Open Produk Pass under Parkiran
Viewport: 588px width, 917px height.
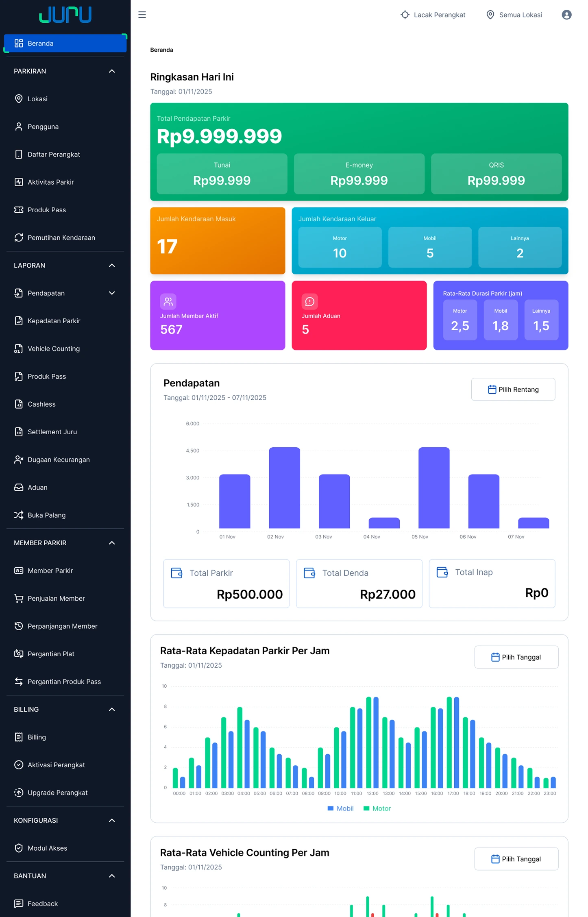[65, 210]
